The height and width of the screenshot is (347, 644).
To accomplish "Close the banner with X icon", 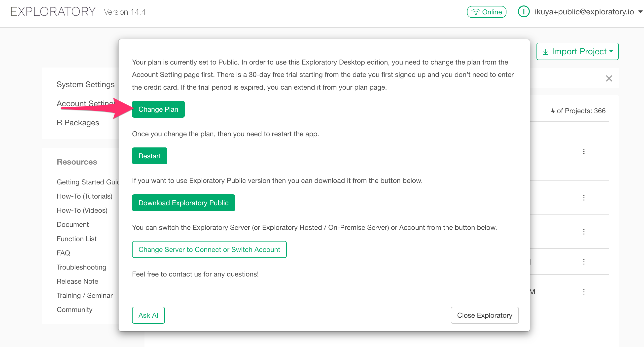I will [x=609, y=78].
